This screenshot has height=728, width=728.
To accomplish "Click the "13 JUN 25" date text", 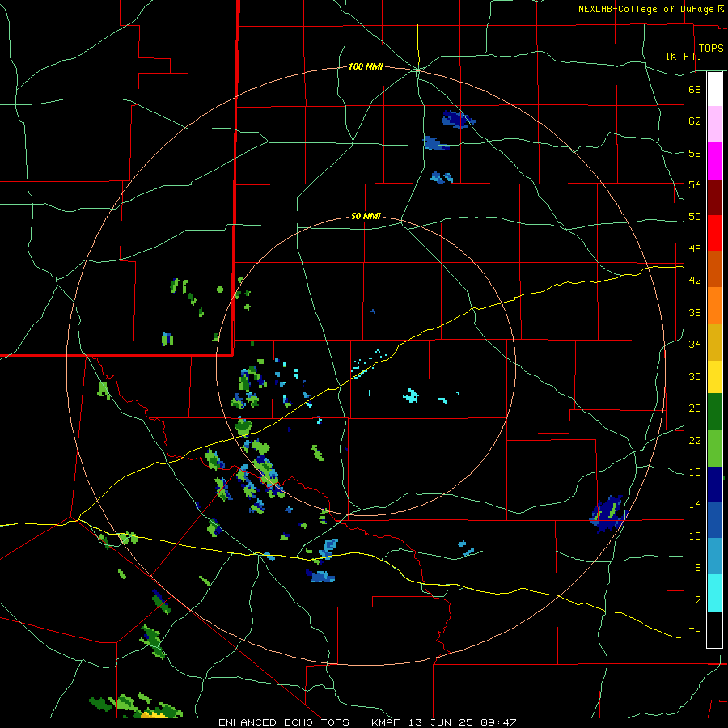I will (442, 722).
